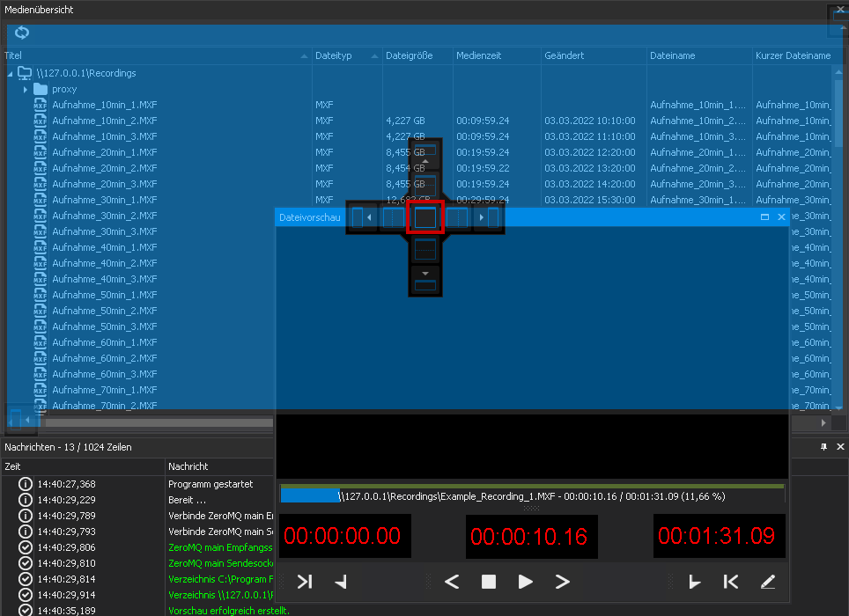
Task: Click the 'Vorschau erfolgreich erstellt.' message
Action: tap(228, 611)
